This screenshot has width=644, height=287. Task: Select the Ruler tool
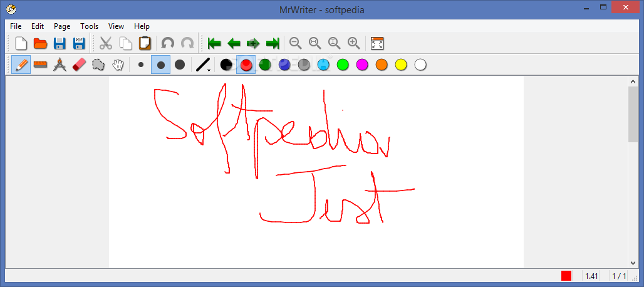(40, 65)
